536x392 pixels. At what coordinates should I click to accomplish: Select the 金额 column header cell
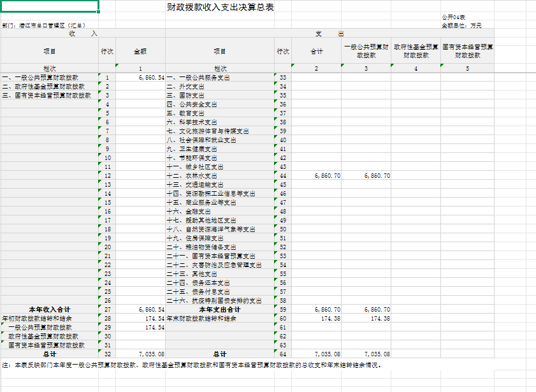pyautogui.click(x=140, y=51)
